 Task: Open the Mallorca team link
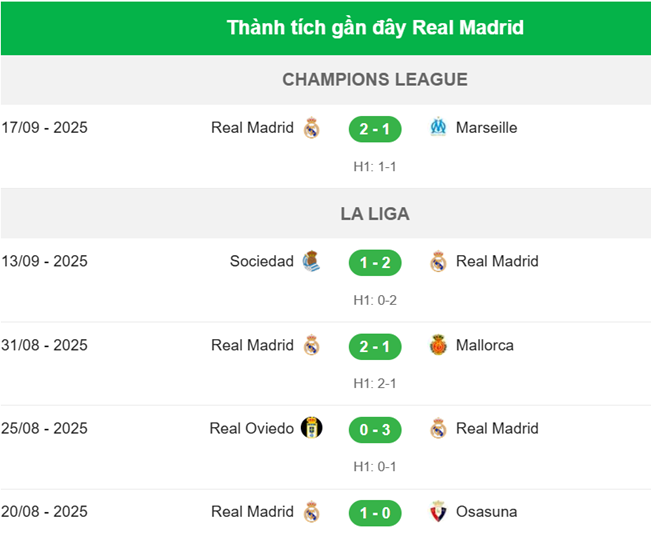[484, 346]
